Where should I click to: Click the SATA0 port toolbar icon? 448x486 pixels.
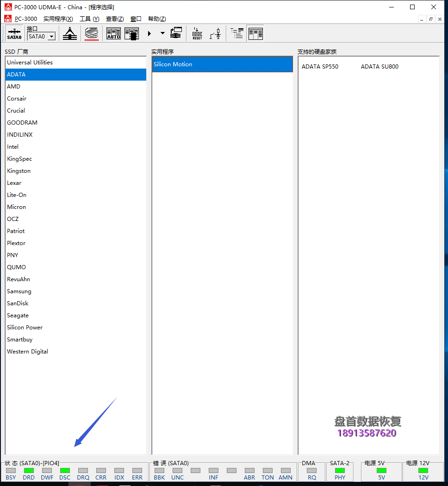(x=14, y=33)
